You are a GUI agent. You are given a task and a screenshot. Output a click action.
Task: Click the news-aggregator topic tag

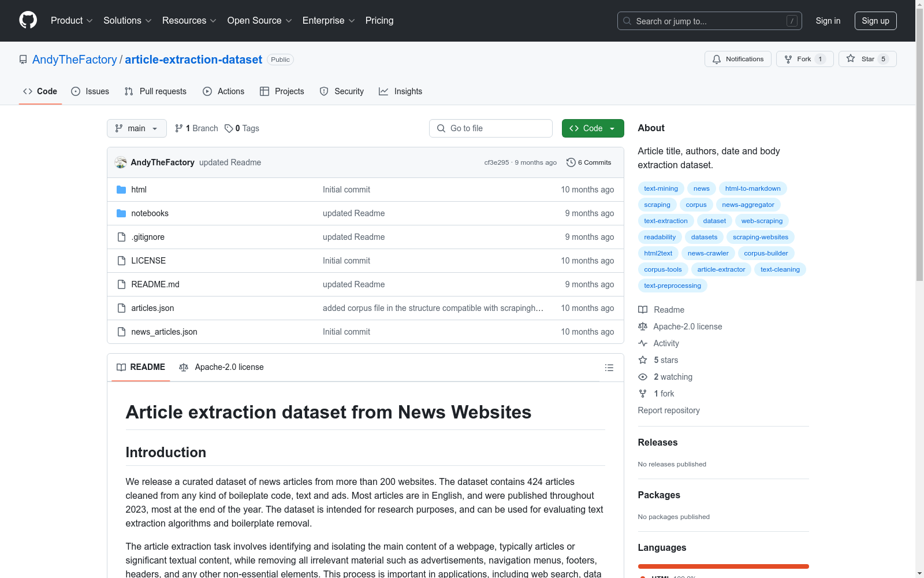[x=748, y=205]
